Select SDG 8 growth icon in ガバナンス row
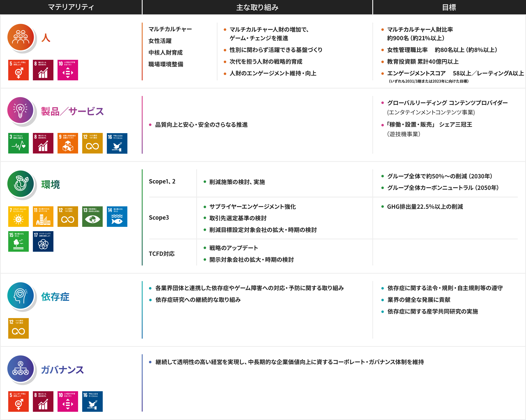This screenshot has width=526, height=420. click(x=43, y=402)
